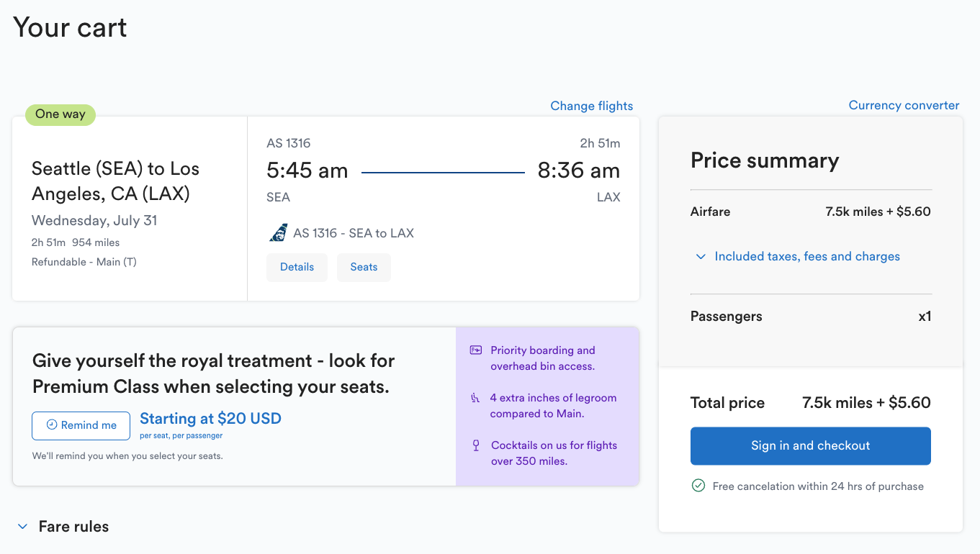Viewport: 980px width, 554px height.
Task: Expand the Fare rules chevron
Action: [23, 527]
